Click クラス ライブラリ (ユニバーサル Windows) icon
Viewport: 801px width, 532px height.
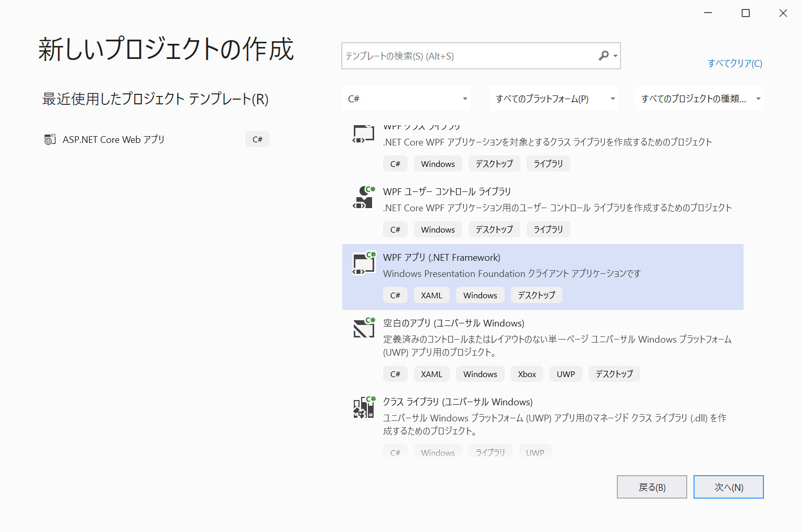pos(364,407)
